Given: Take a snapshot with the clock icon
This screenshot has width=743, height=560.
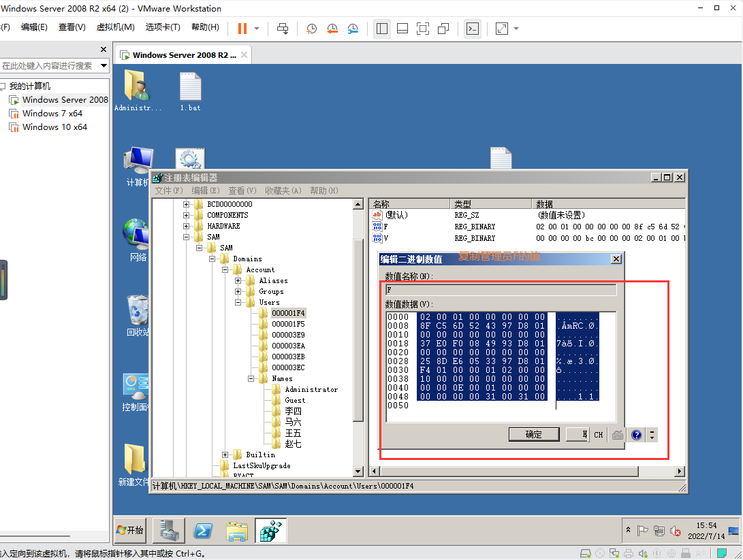Looking at the screenshot, I should click(x=311, y=29).
